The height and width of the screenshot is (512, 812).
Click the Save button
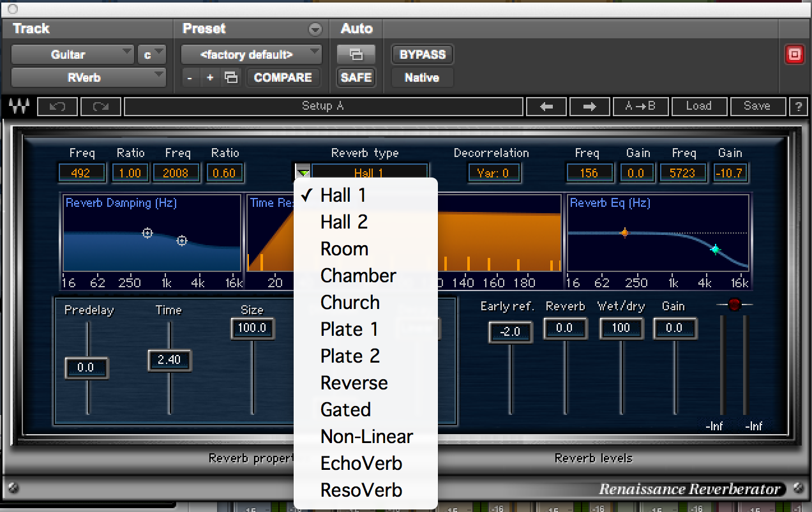tap(757, 107)
